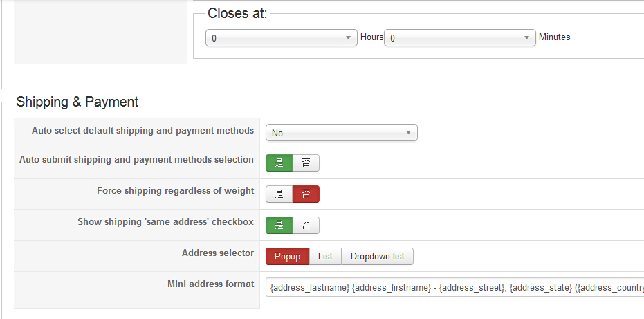Screen dimensions: 644x319
Task: Click the 'Show shipping same address checkbox' label
Action: click(x=165, y=222)
